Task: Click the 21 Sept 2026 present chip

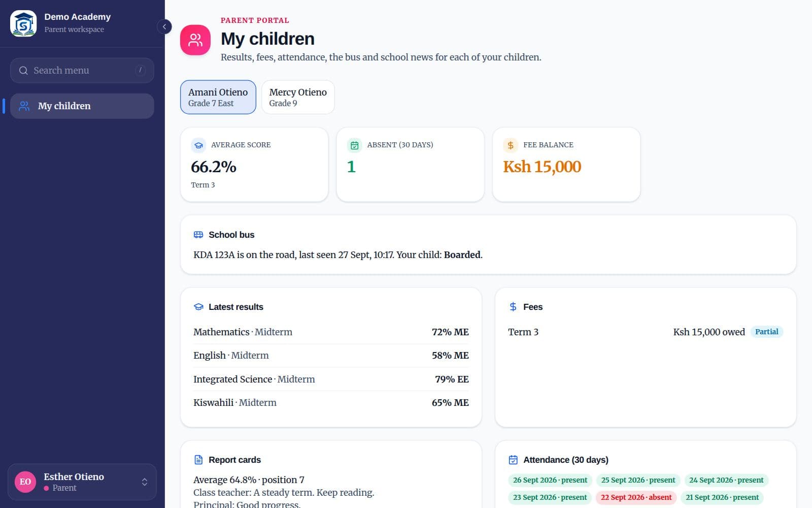Action: 722,497
